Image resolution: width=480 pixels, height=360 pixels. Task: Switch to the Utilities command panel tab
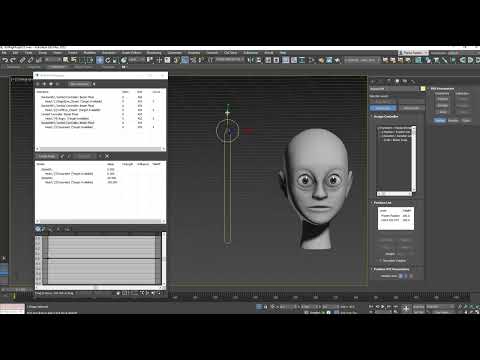click(413, 81)
